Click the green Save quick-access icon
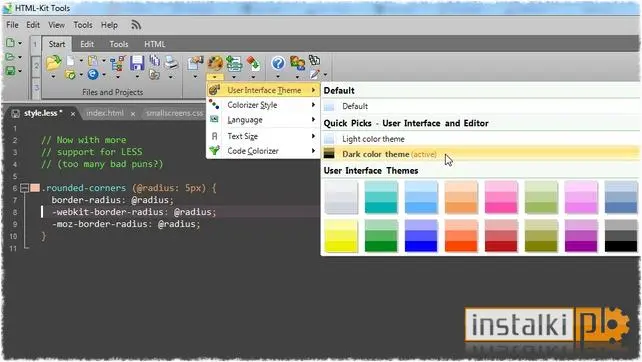642x362 pixels. [10, 71]
